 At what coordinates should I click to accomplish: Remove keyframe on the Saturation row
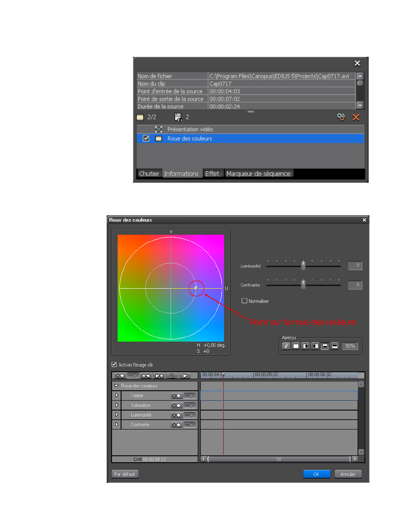pos(190,405)
